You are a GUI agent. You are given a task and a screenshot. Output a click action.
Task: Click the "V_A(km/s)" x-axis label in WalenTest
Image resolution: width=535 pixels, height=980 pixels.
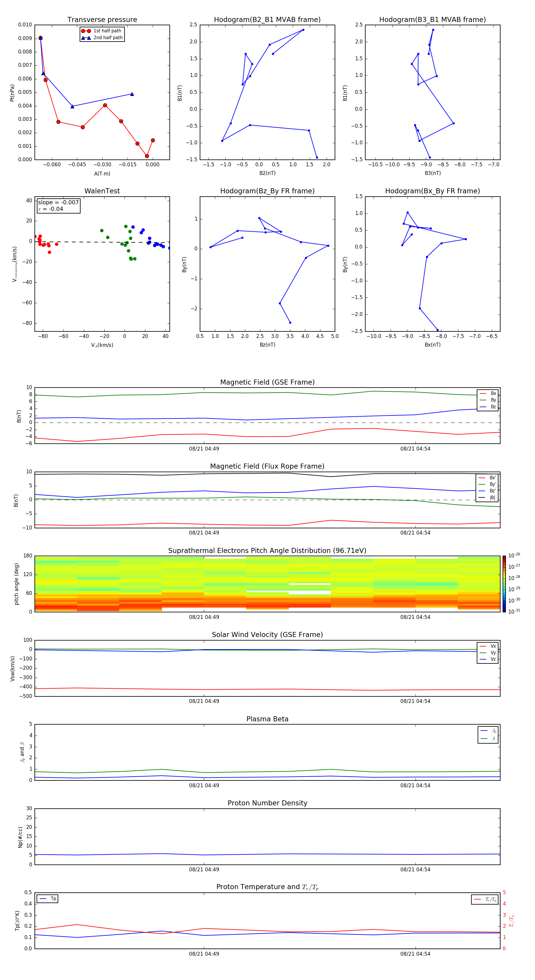pyautogui.click(x=102, y=345)
